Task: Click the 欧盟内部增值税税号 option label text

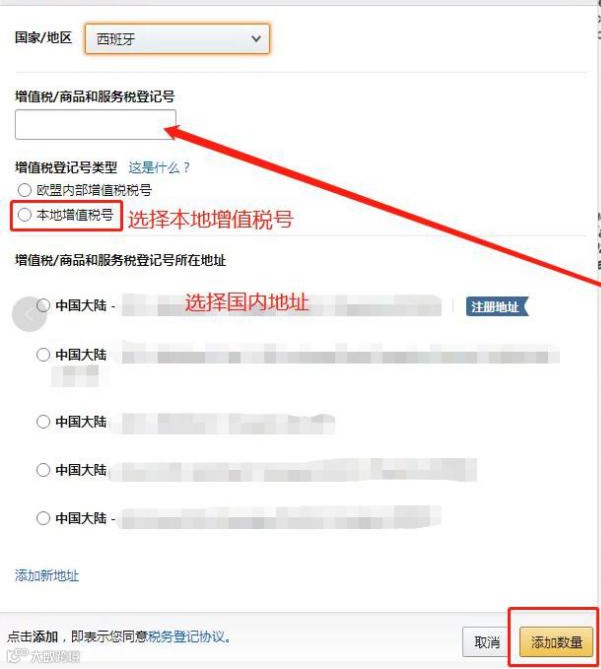Action: click(94, 190)
